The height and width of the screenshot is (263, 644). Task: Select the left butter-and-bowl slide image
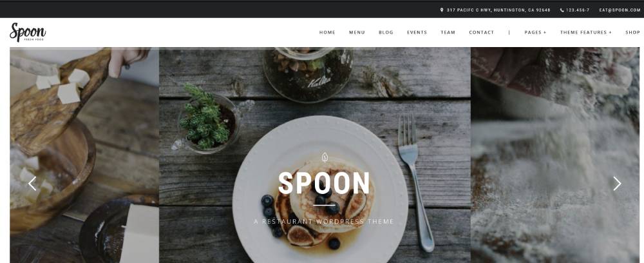tap(84, 155)
